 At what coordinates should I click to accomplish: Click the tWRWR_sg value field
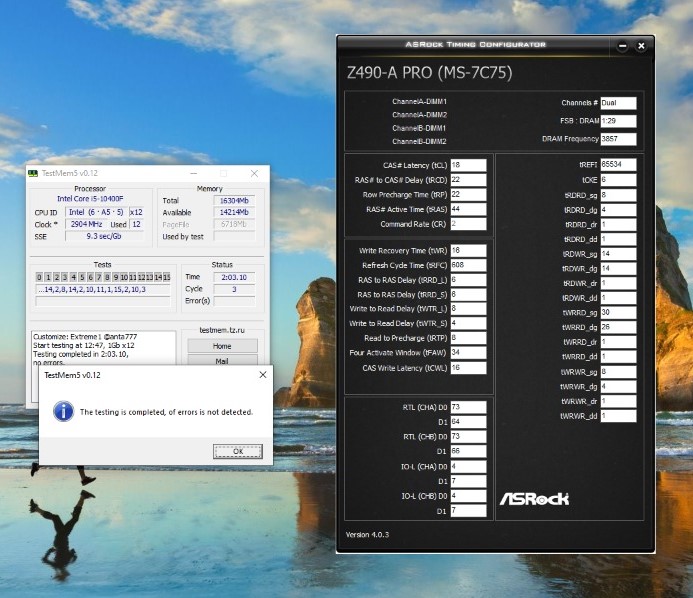point(618,372)
